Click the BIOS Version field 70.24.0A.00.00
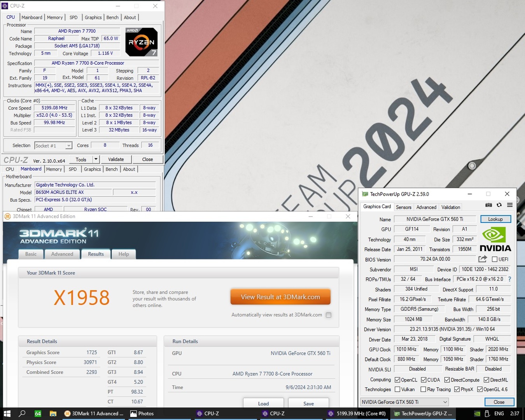525x420 pixels. [x=435, y=259]
